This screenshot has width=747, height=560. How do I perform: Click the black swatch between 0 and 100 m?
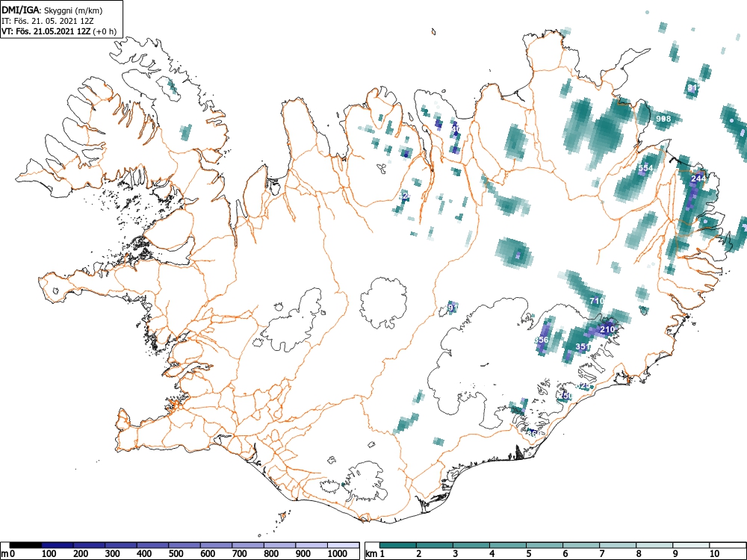click(25, 545)
